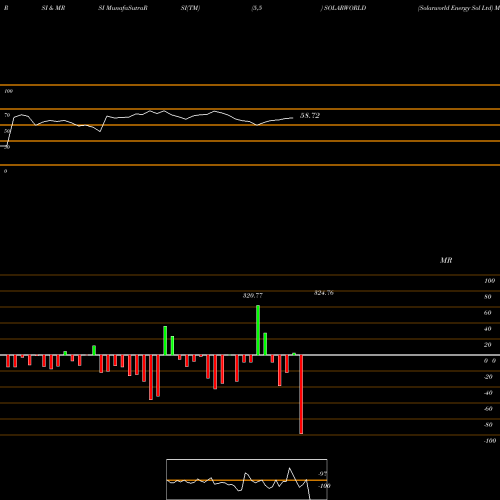Screen dimensions: 500x500
Task: Click the 100 label on the RSI axis
Action: (x=9, y=91)
